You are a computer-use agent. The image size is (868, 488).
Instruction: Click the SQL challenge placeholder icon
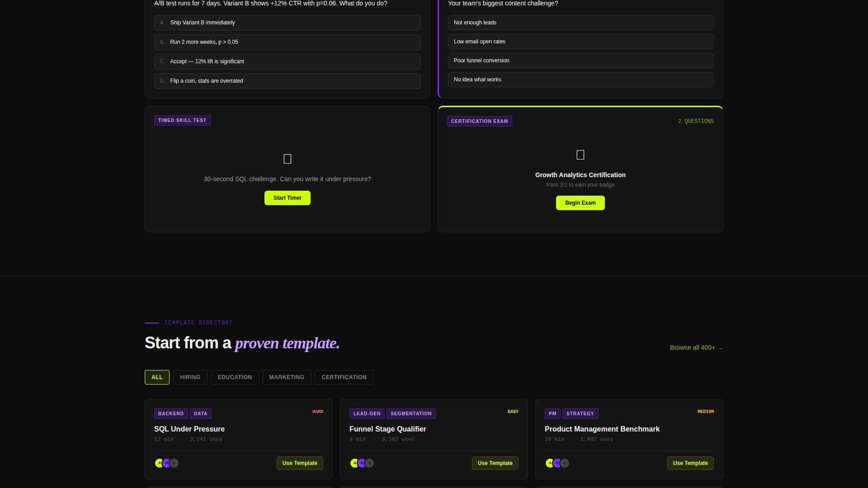(288, 159)
